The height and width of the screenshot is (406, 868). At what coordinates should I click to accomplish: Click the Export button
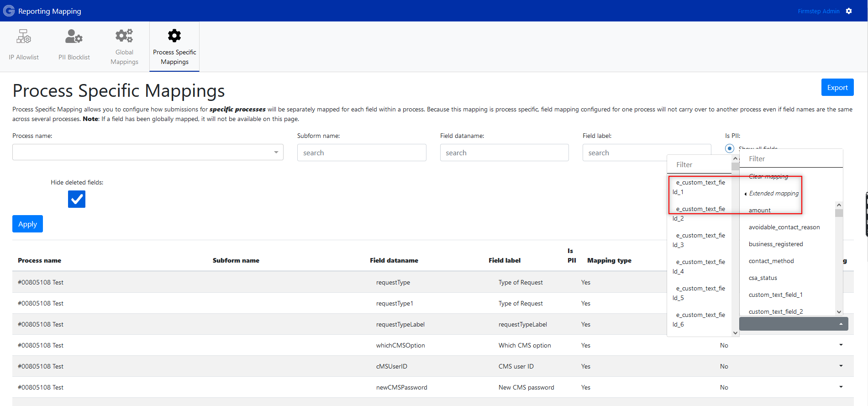point(837,87)
